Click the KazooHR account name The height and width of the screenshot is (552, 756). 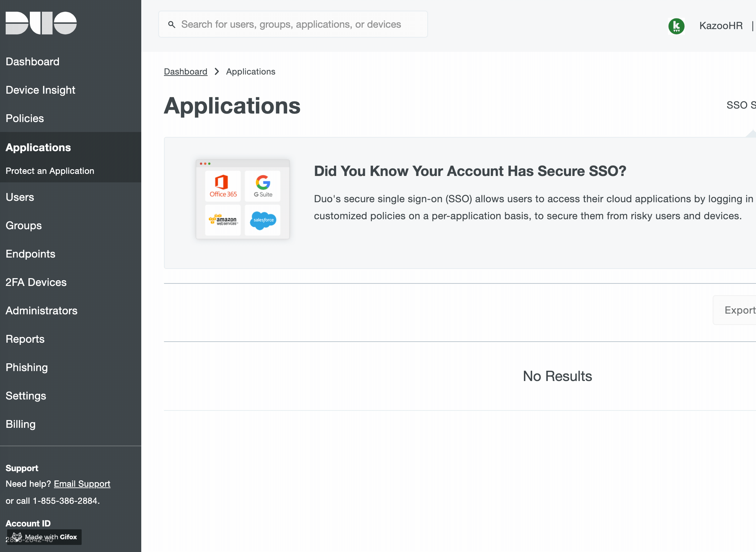(x=721, y=26)
